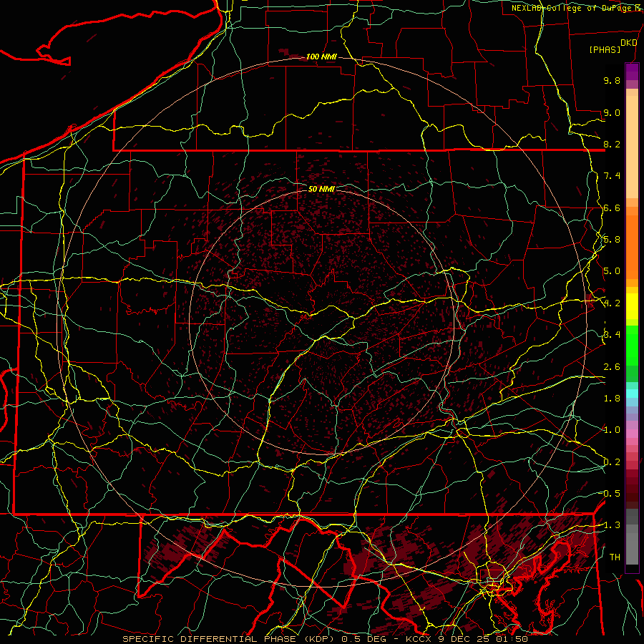Viewport: 644px width, 644px height.
Task: Click the 50 NMI range ring label
Action: click(x=321, y=189)
